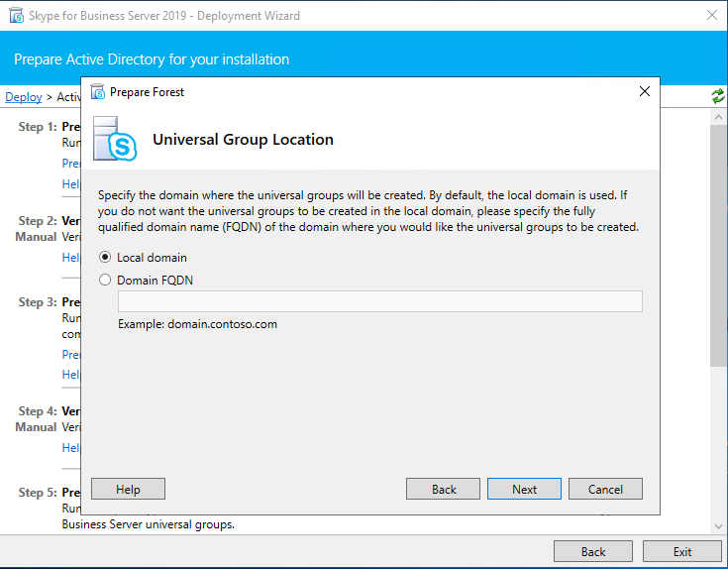728x569 pixels.
Task: Click the scrollbar up arrow
Action: (719, 117)
